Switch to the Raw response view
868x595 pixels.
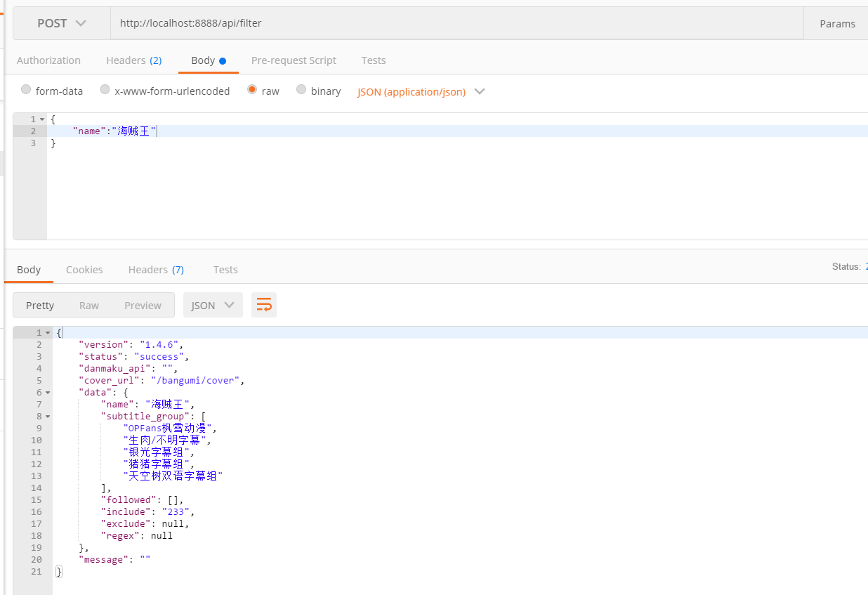pyautogui.click(x=89, y=305)
